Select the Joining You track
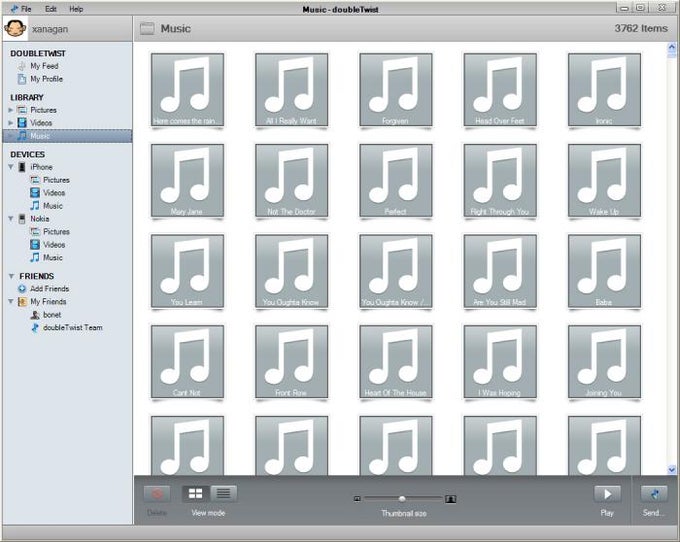 coord(604,362)
